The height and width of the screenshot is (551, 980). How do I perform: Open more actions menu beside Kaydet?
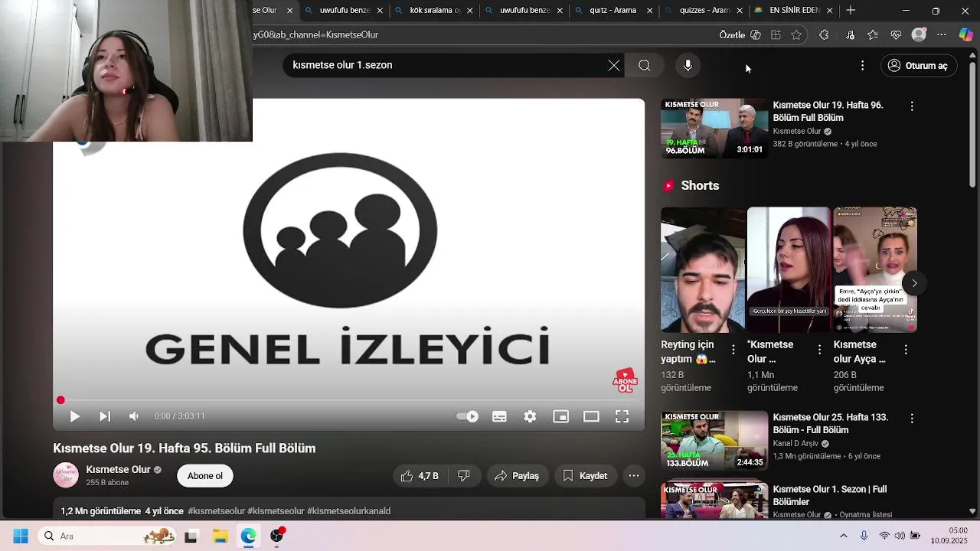(x=634, y=476)
